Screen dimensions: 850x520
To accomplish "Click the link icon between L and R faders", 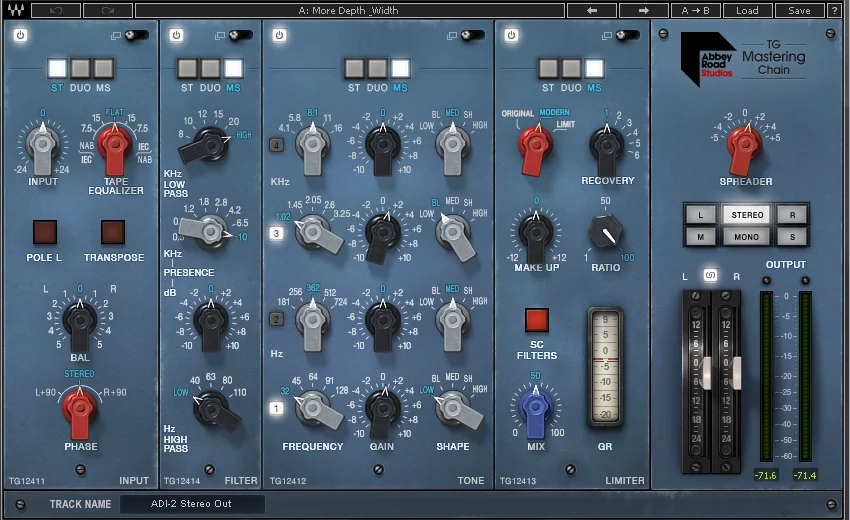I will tap(710, 275).
